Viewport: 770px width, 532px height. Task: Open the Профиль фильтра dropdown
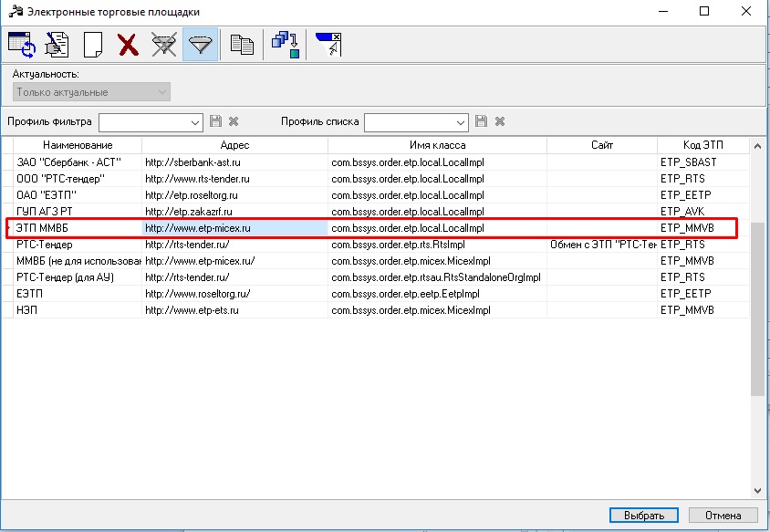(195, 122)
